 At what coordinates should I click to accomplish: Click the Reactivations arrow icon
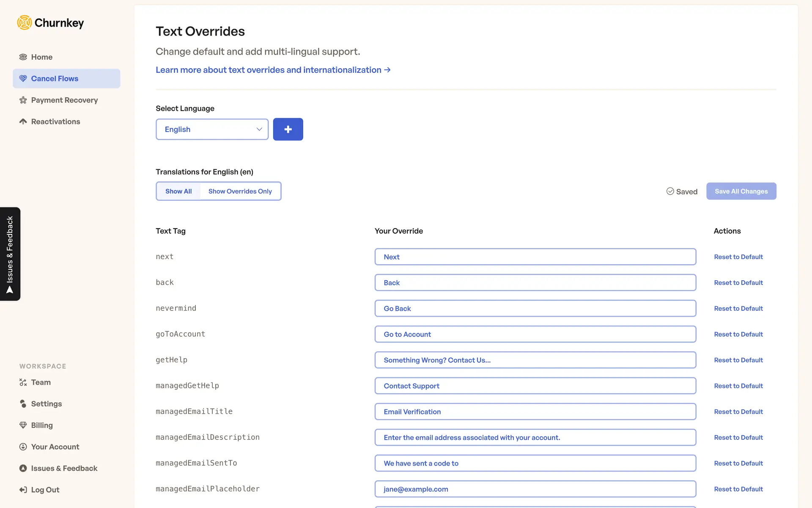click(23, 121)
